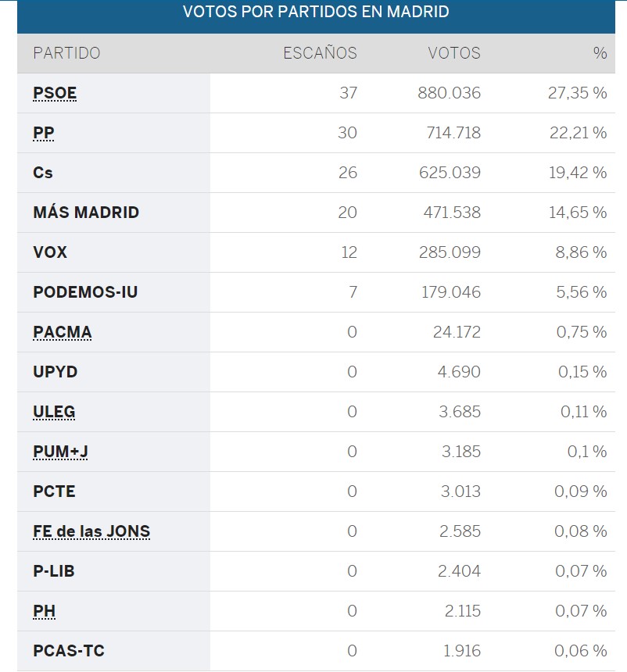The height and width of the screenshot is (672, 627).
Task: Click the percentage column header
Action: (600, 53)
